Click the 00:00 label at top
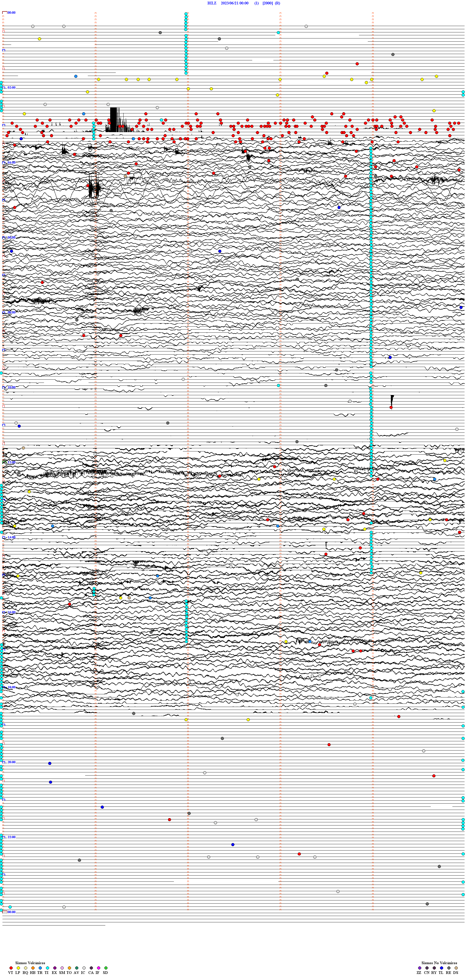The height and width of the screenshot is (980, 467). tap(11, 13)
